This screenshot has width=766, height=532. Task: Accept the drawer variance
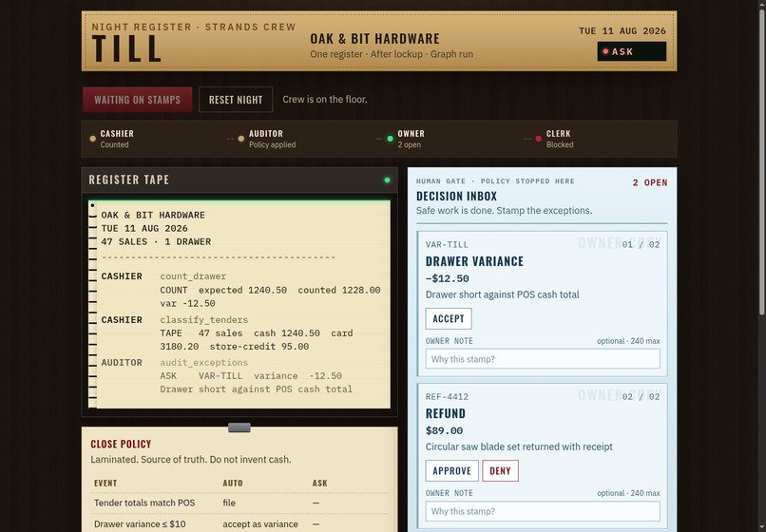pos(449,318)
